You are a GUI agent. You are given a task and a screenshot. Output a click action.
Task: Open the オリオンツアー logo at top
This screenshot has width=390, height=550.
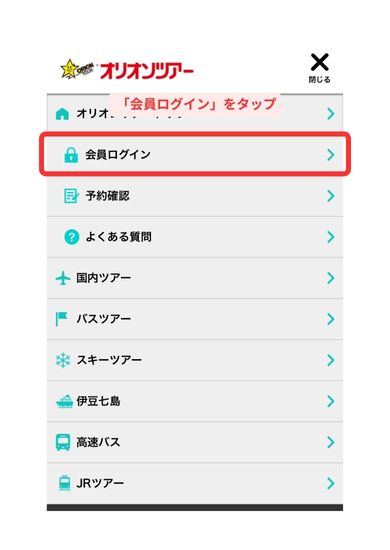pyautogui.click(x=127, y=70)
